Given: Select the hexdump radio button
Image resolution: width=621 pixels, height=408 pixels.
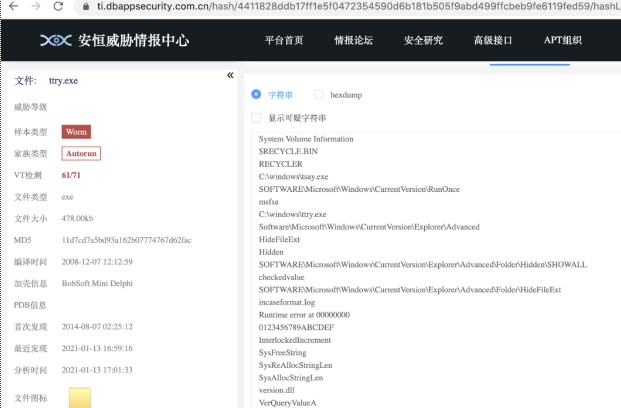Looking at the screenshot, I should (319, 94).
